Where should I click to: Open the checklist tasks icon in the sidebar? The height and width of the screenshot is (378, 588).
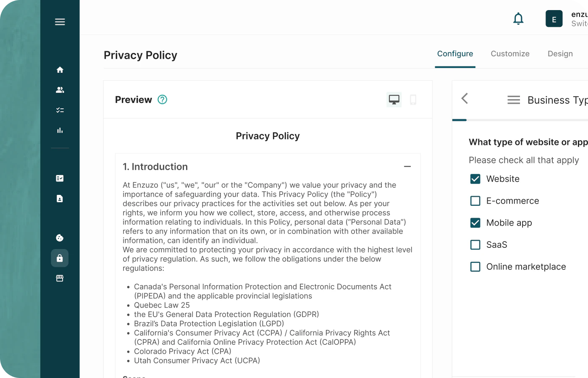[60, 110]
